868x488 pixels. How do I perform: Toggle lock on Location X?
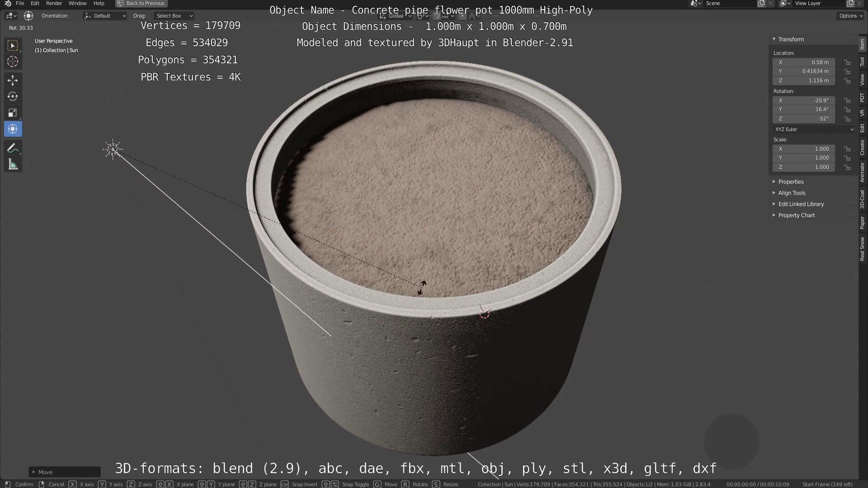[848, 62]
